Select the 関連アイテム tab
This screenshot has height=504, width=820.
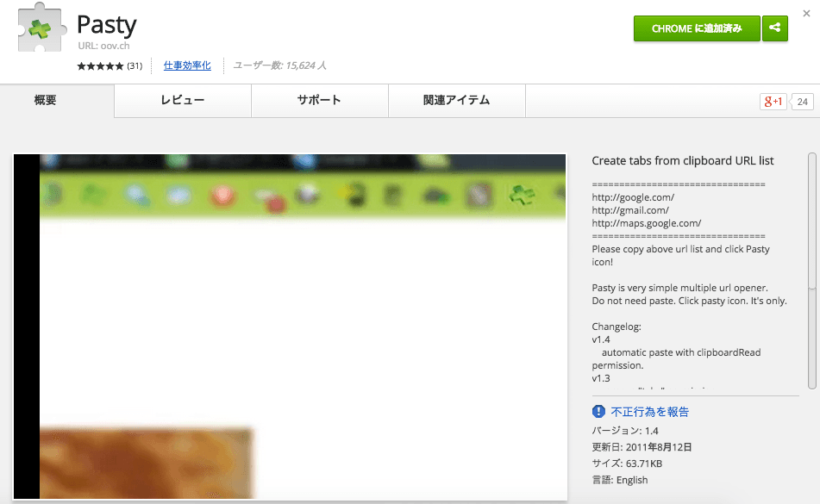pyautogui.click(x=456, y=100)
